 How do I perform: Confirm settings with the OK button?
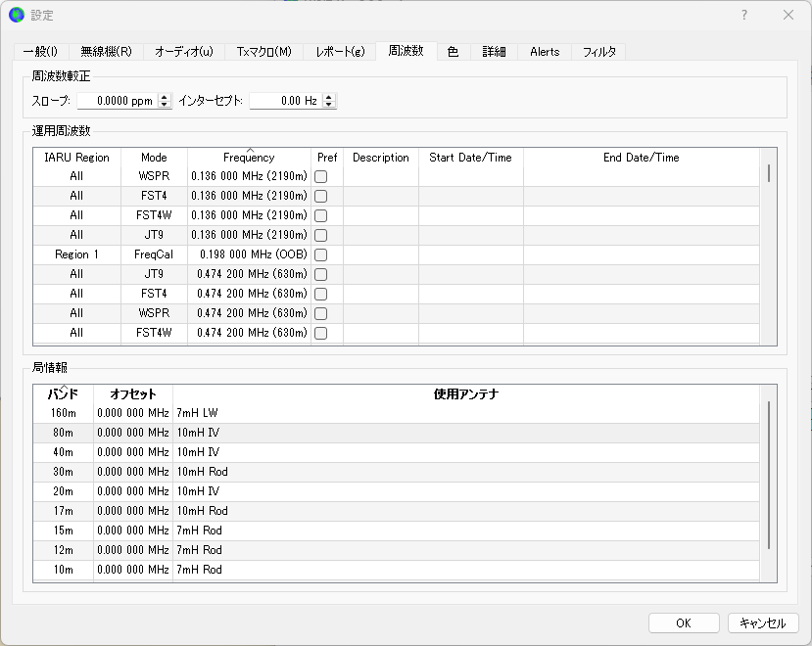(x=684, y=623)
